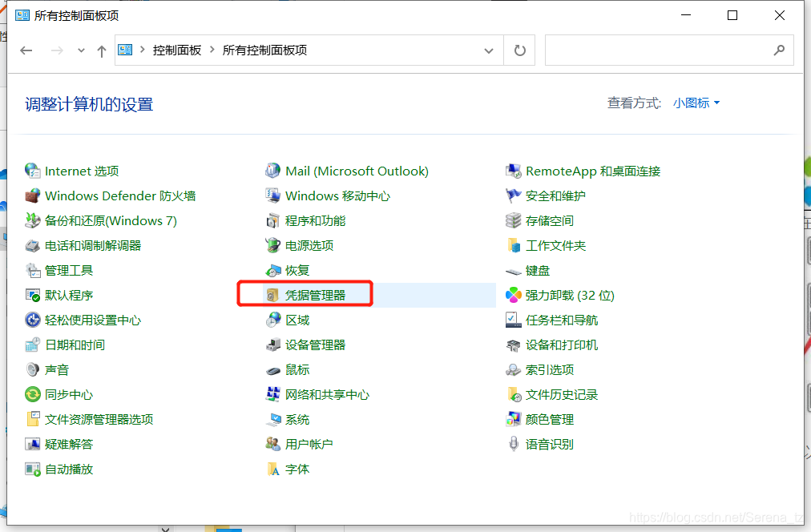This screenshot has width=811, height=532.
Task: Open Windows Defender 防火墙 icon
Action: (33, 196)
